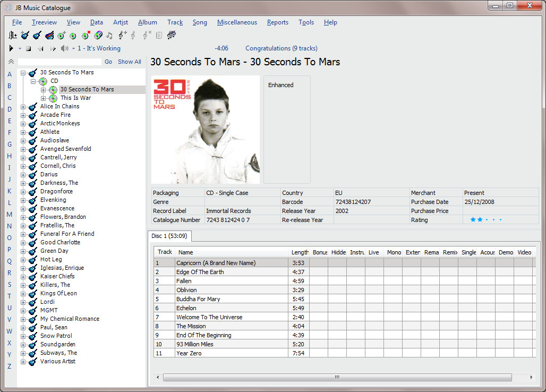
Task: Toggle Hidden cell for the Echelon row
Action: [337, 308]
